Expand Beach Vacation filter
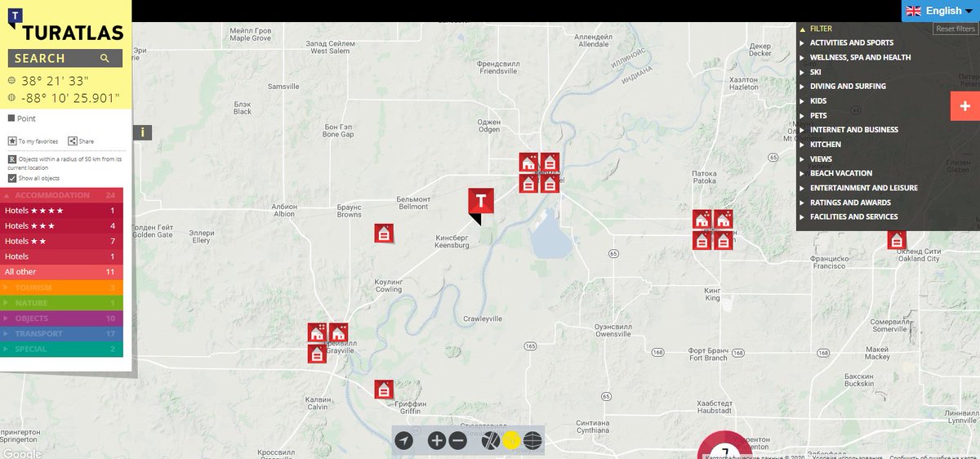The height and width of the screenshot is (459, 980). tap(841, 173)
